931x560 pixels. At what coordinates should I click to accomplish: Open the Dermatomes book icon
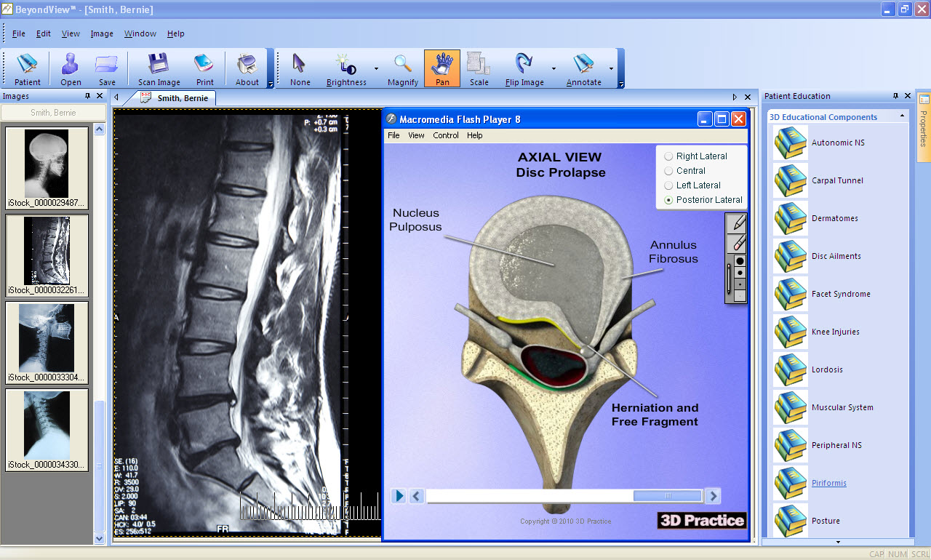(x=791, y=219)
